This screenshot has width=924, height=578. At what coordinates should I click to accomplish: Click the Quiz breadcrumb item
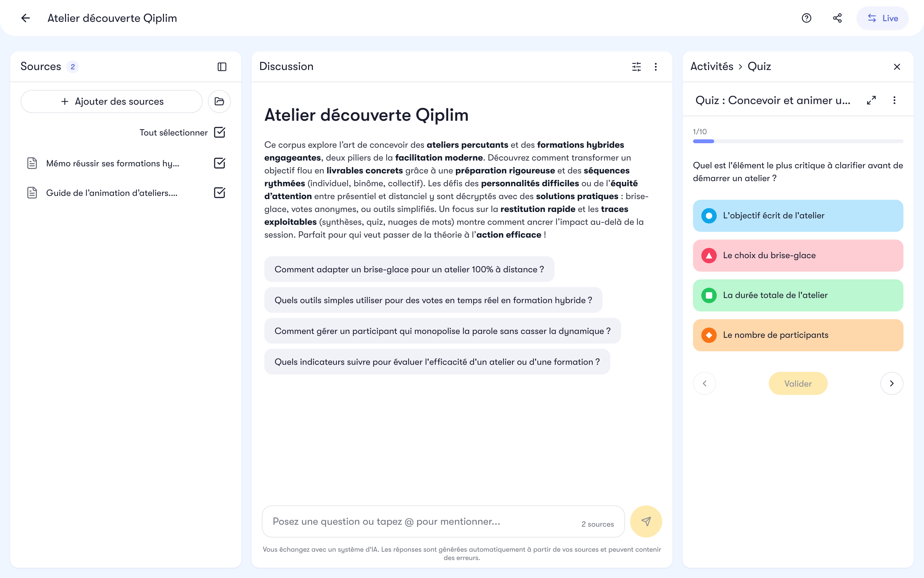click(759, 66)
